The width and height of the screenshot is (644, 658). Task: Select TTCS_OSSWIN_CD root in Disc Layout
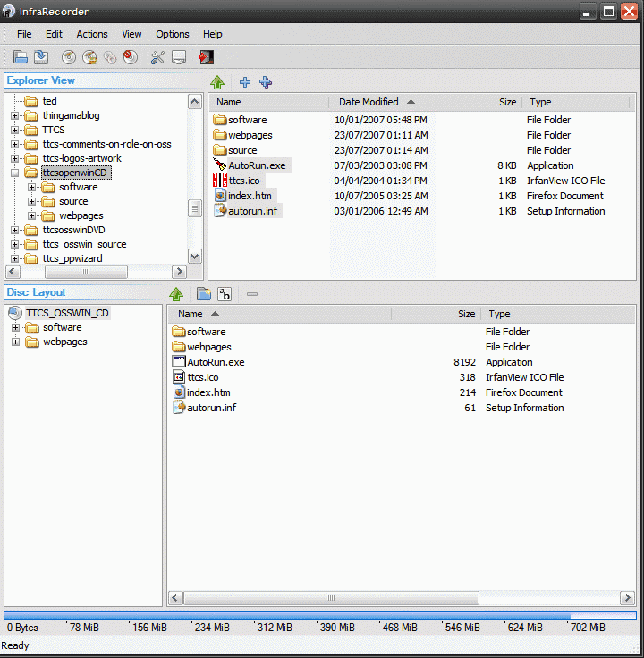[67, 313]
